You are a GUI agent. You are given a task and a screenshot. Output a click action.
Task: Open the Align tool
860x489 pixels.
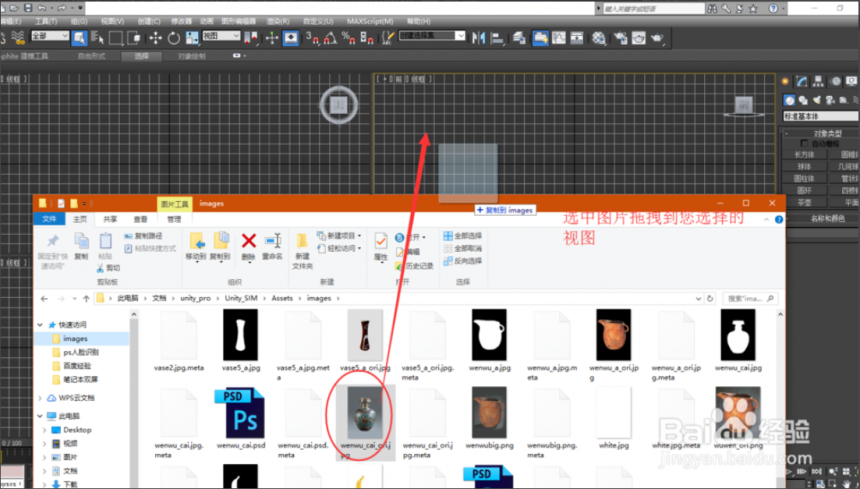(x=497, y=38)
